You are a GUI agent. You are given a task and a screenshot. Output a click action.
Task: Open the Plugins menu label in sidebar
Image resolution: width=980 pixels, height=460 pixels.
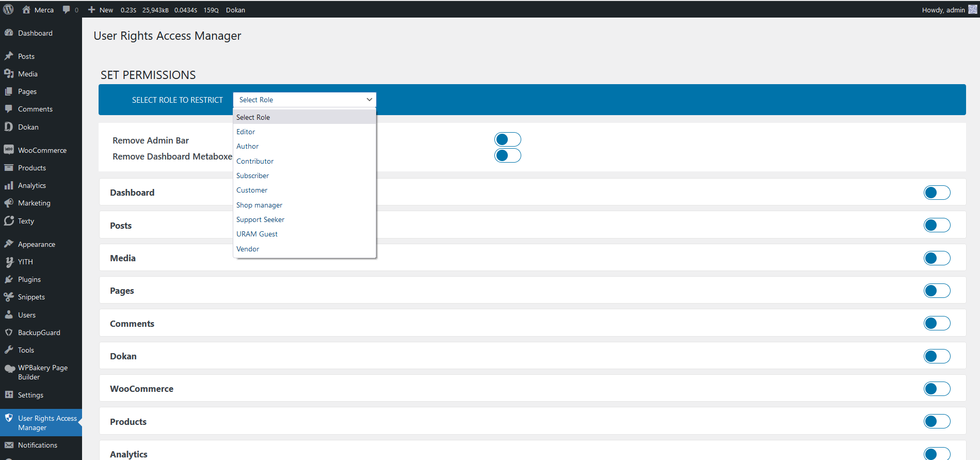click(29, 279)
